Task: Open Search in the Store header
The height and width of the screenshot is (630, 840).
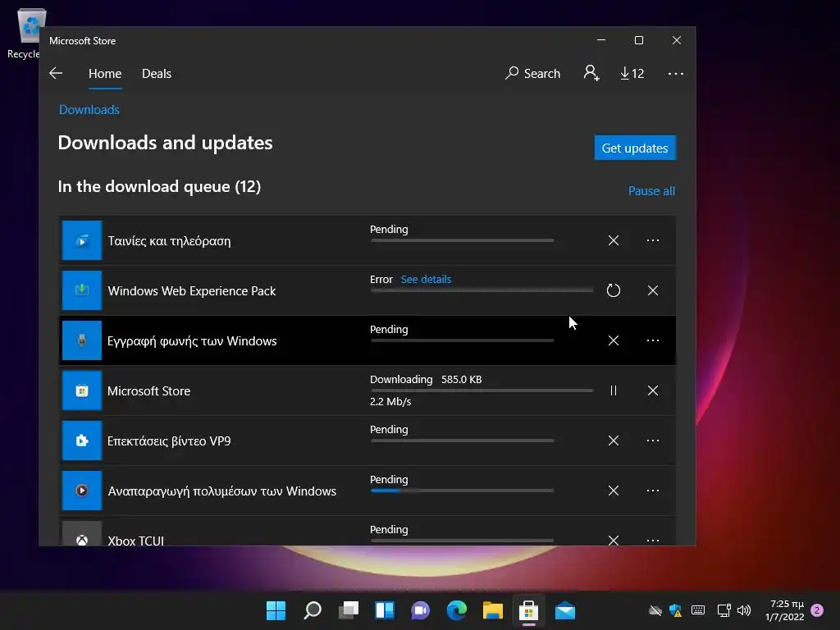Action: coord(532,73)
